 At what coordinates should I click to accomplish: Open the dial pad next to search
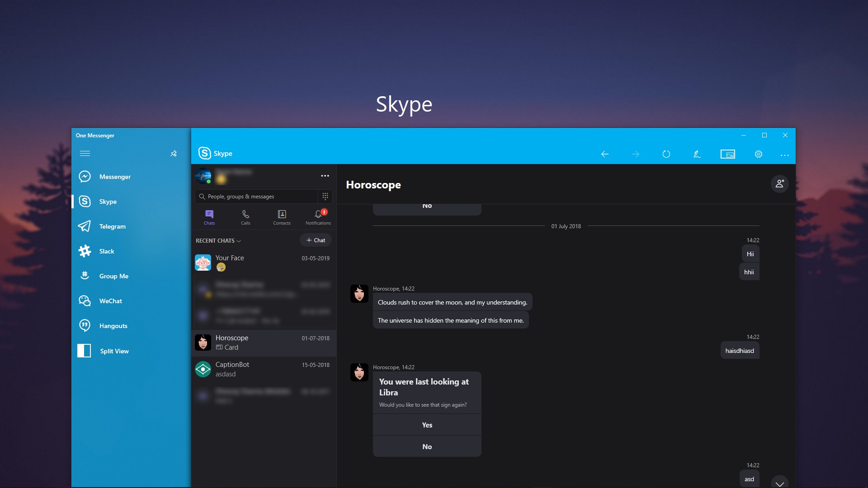(325, 196)
